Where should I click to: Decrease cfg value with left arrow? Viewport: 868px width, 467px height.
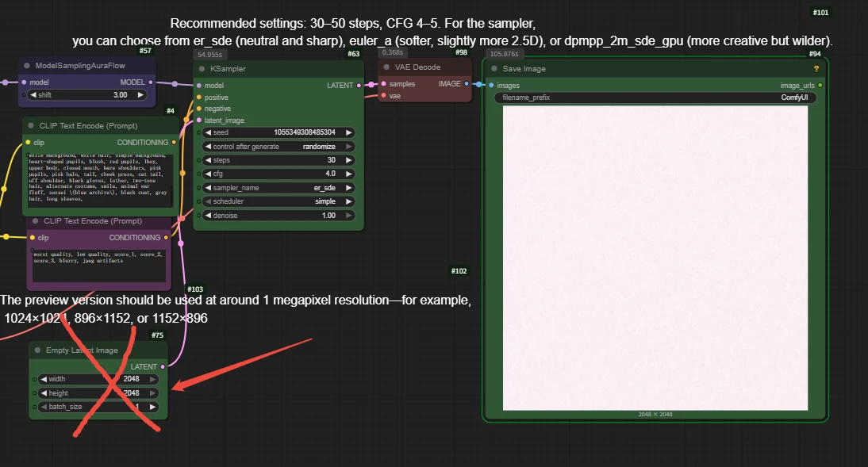[209, 174]
